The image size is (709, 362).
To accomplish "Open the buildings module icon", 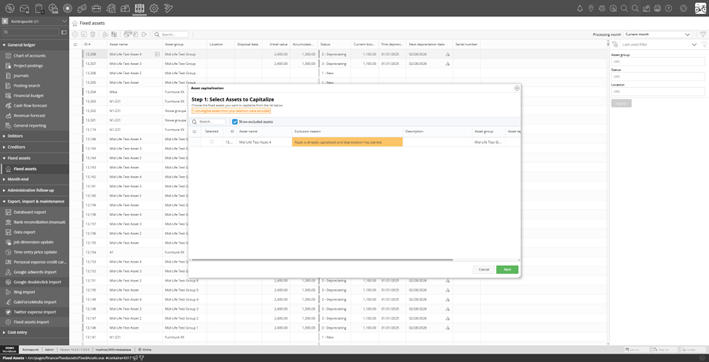I will [x=111, y=8].
